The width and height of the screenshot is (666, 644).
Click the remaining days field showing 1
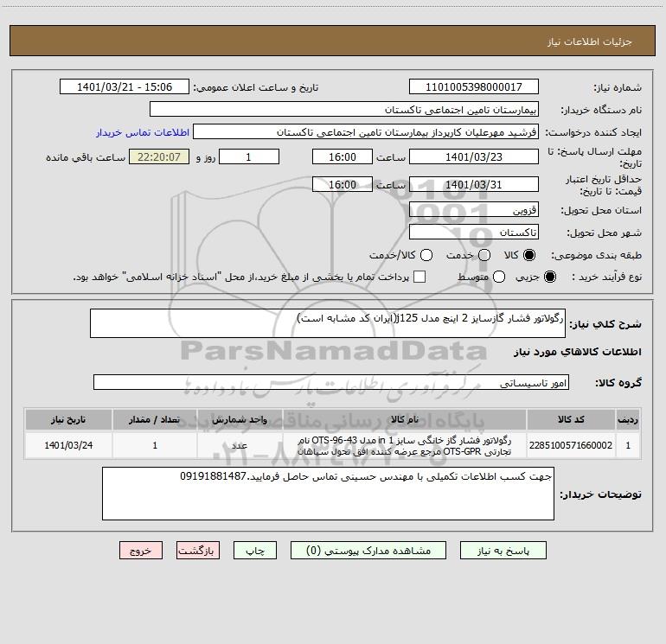(x=249, y=156)
